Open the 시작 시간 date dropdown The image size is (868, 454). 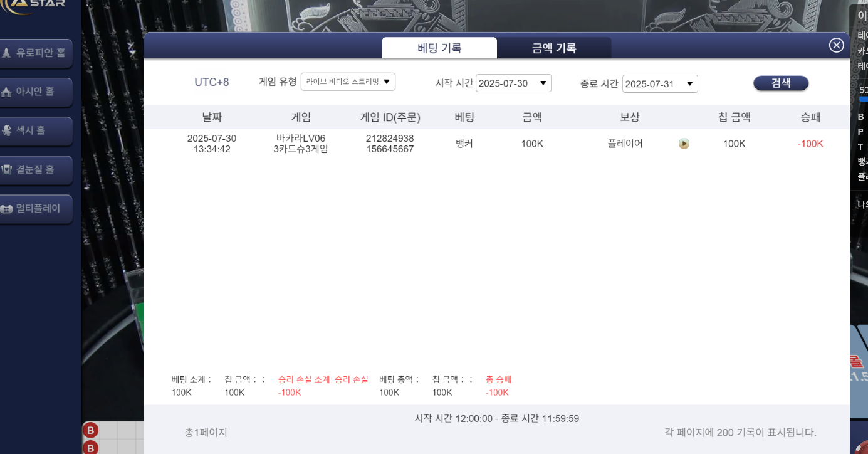click(513, 83)
